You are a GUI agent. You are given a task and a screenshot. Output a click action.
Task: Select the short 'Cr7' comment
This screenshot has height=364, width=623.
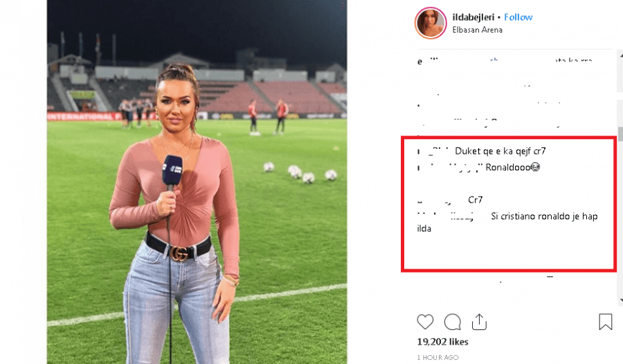click(x=475, y=199)
